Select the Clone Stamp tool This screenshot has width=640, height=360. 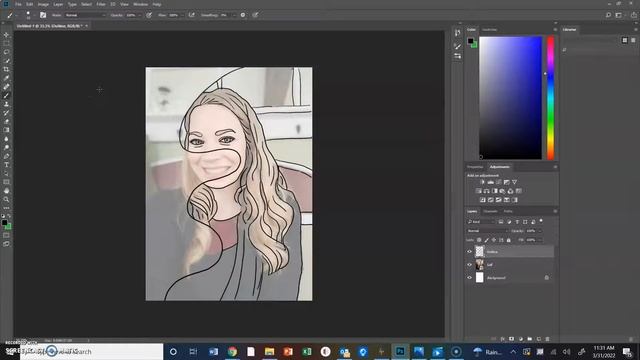tap(6, 104)
